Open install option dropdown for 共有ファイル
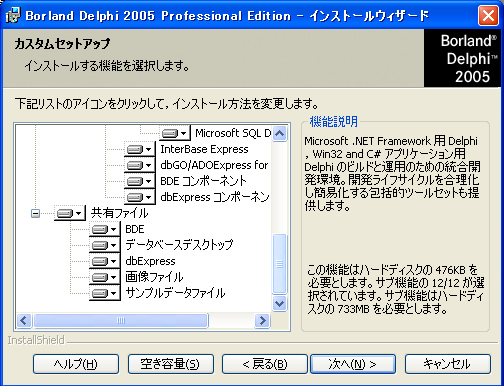Image resolution: width=504 pixels, height=386 pixels. click(x=70, y=213)
